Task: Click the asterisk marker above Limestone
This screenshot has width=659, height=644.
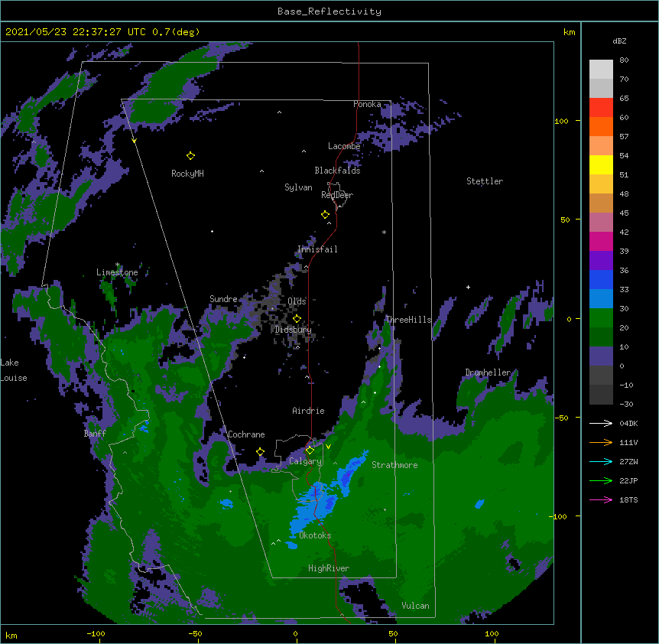Action: tap(117, 265)
